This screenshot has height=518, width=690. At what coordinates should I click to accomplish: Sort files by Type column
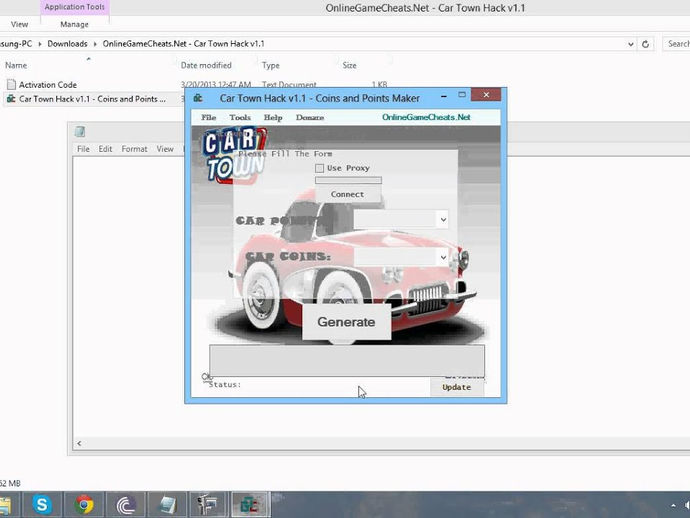tap(271, 65)
